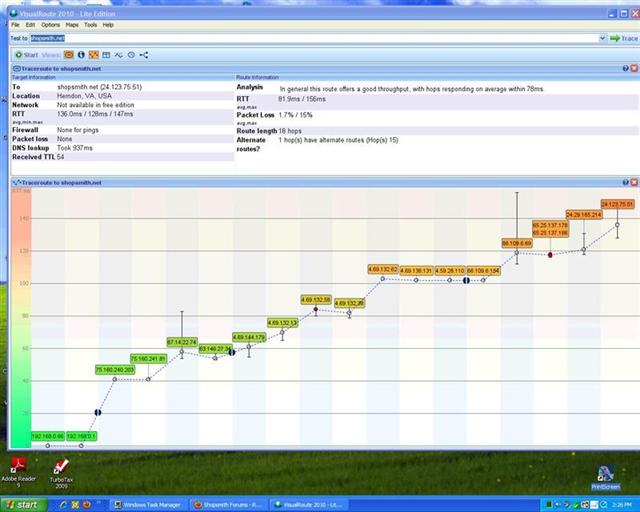Click the Test to address input field
640x512 pixels.
[314, 38]
